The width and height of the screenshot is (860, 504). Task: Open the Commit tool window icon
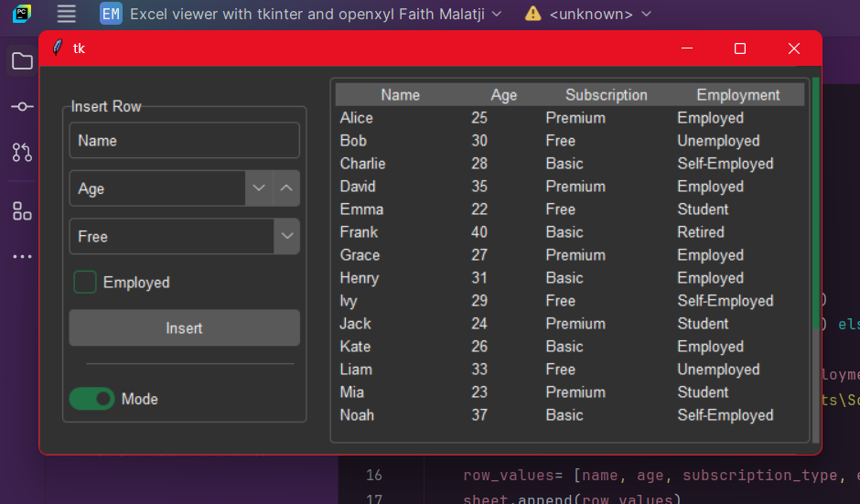tap(22, 107)
